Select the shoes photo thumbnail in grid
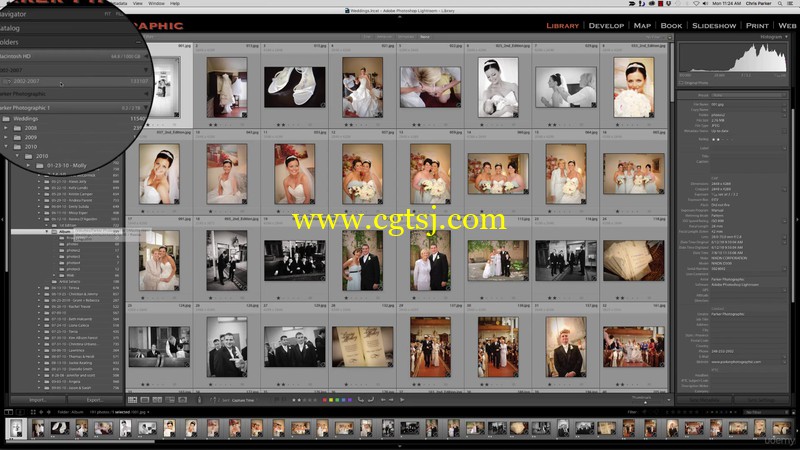Viewport: 800px width, 450px height. coord(294,87)
